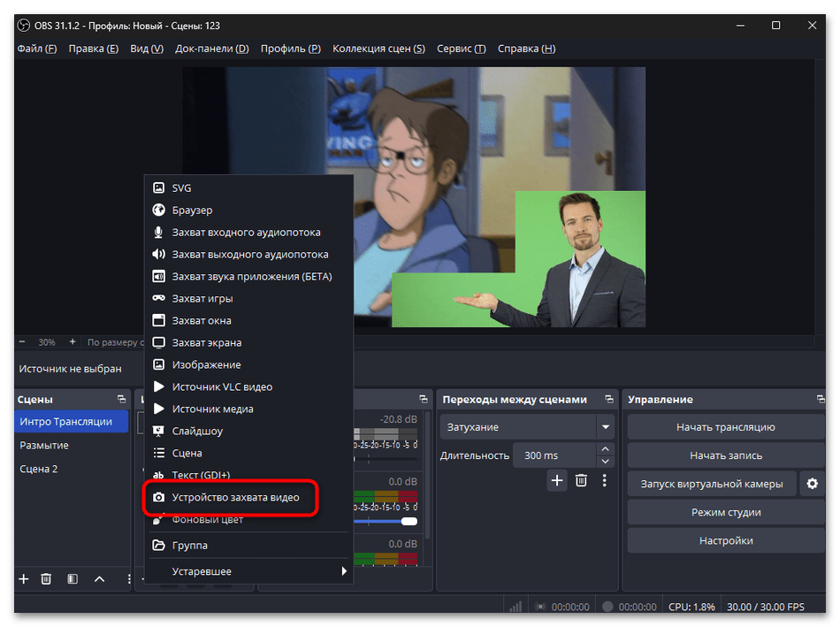Open the Затухание transition dropdown
Viewport: 840px width, 627px height.
coord(527,427)
